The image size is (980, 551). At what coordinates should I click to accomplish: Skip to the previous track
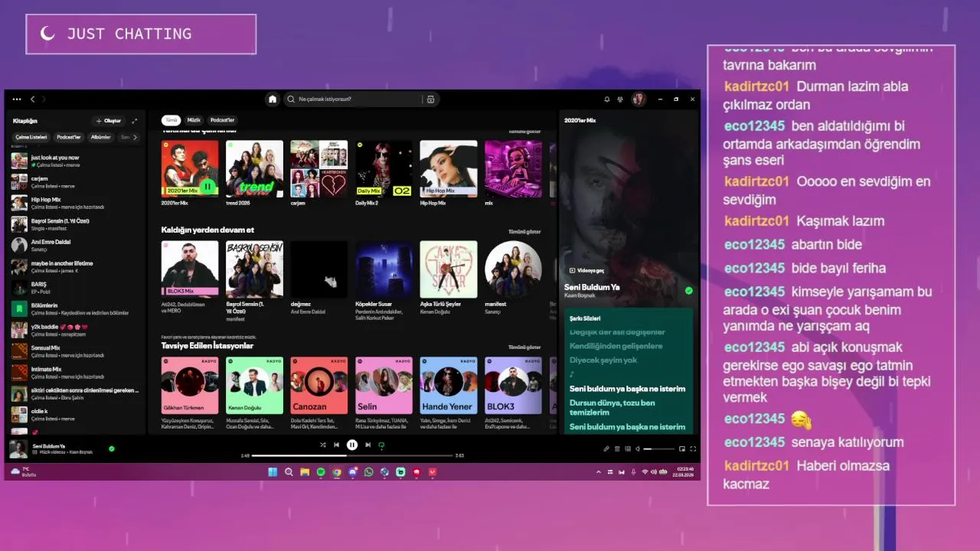(336, 445)
